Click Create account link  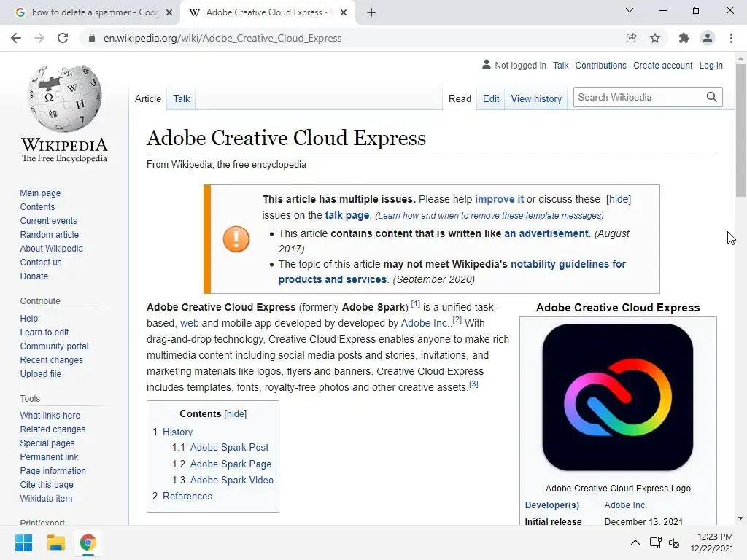pyautogui.click(x=662, y=65)
